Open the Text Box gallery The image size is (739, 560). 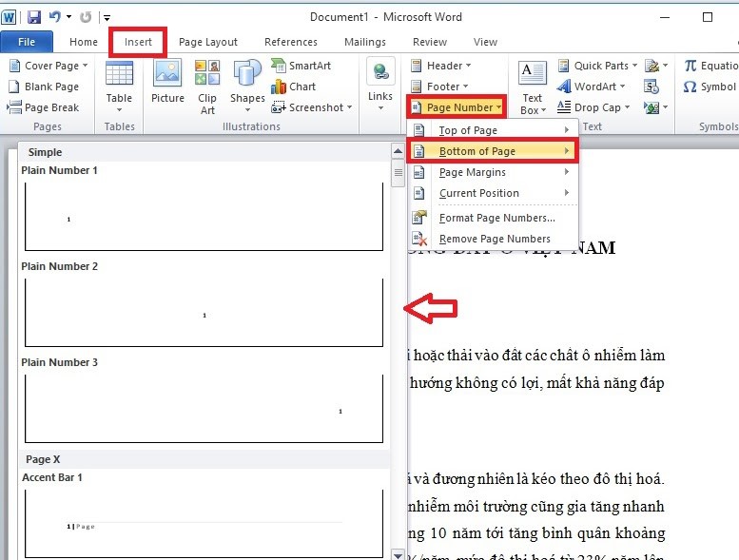[x=533, y=88]
